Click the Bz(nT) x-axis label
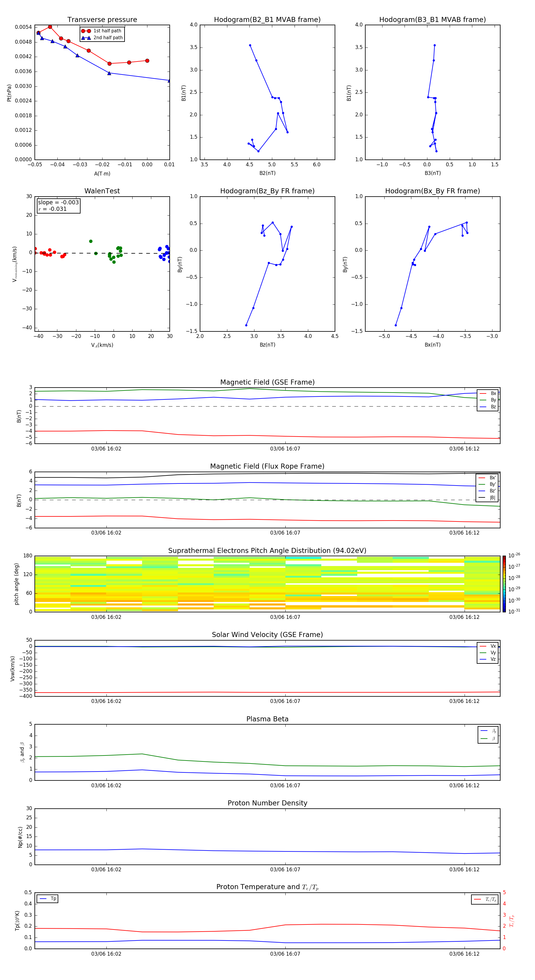The width and height of the screenshot is (535, 980). 267,345
